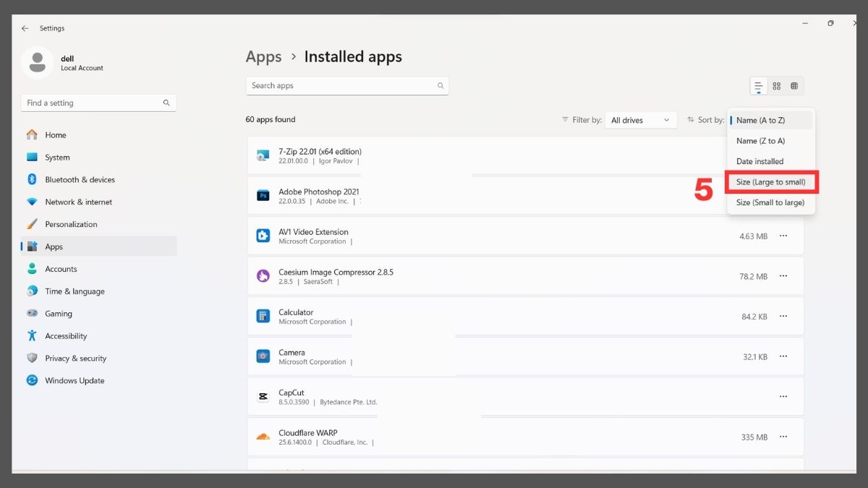Viewport: 868px width, 488px height.
Task: Switch to list view layout
Action: click(759, 86)
